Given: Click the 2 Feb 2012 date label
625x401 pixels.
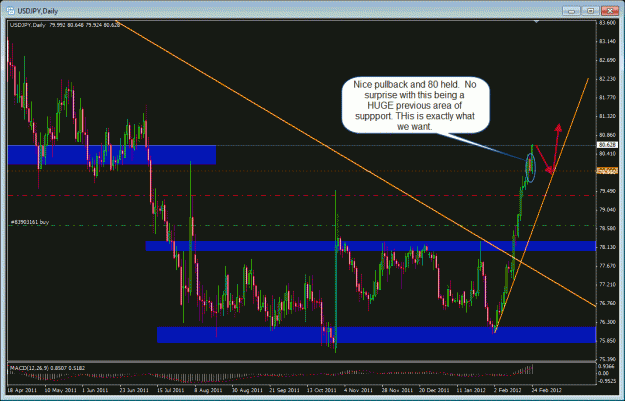Looking at the screenshot, I should 507,390.
